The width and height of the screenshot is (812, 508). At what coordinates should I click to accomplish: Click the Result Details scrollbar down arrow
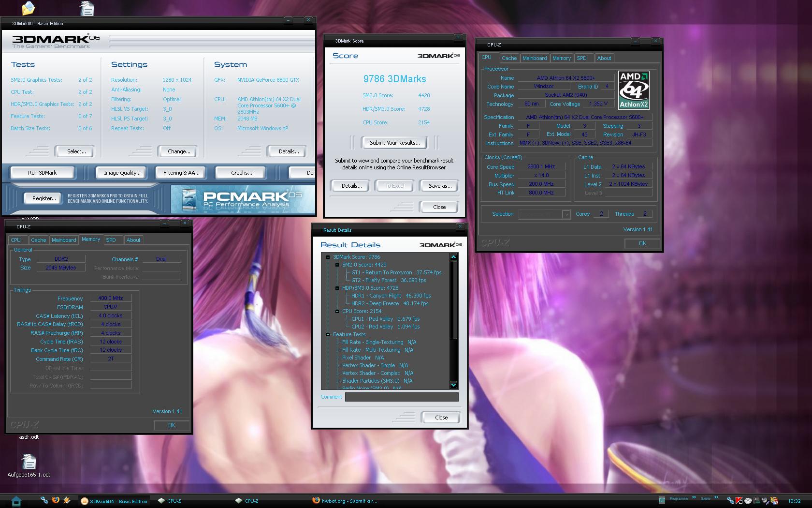[x=453, y=385]
